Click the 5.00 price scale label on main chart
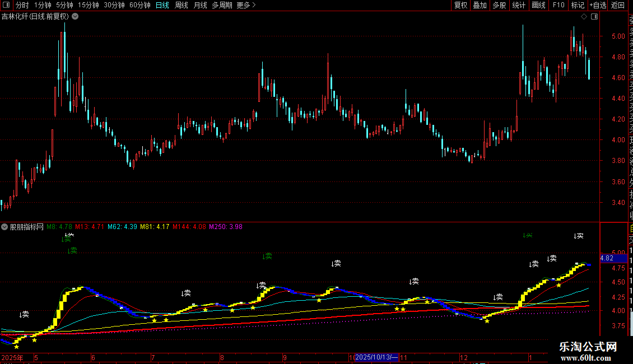The image size is (633, 364). pos(618,36)
